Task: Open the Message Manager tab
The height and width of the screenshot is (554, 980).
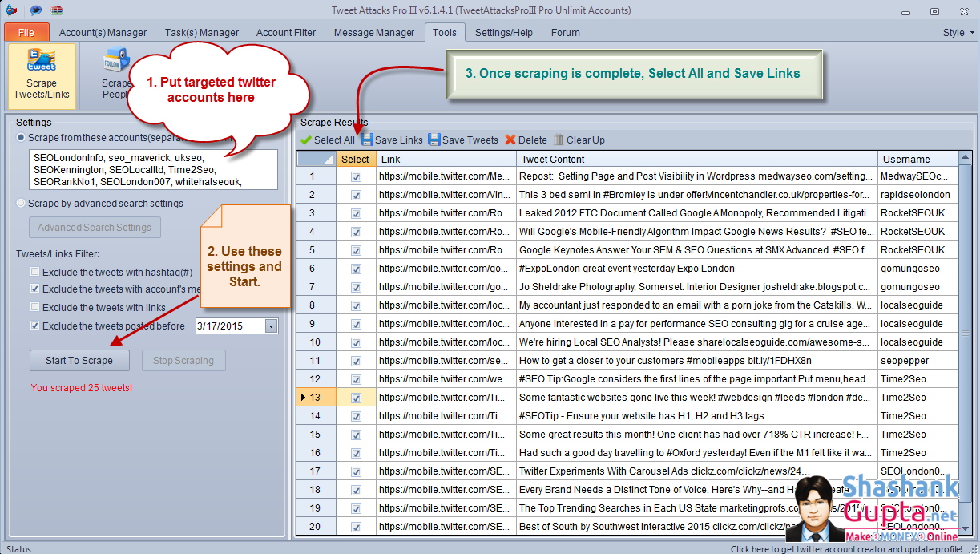Action: 374,33
